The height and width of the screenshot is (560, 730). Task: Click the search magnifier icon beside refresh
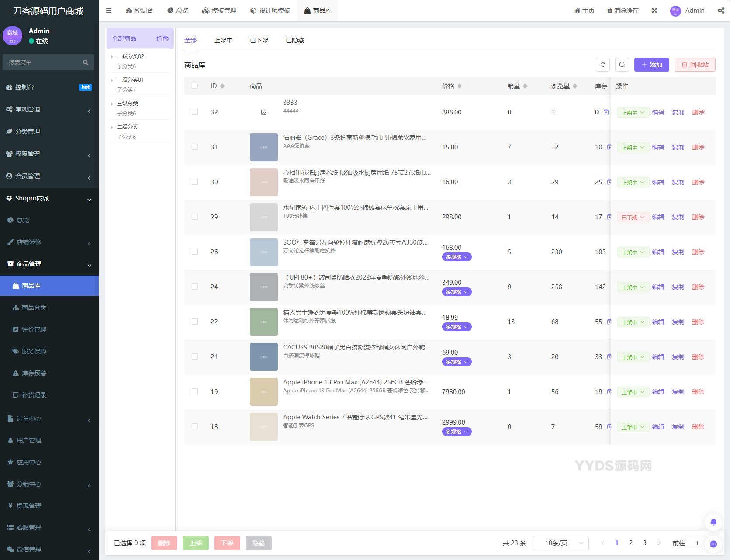coord(622,65)
